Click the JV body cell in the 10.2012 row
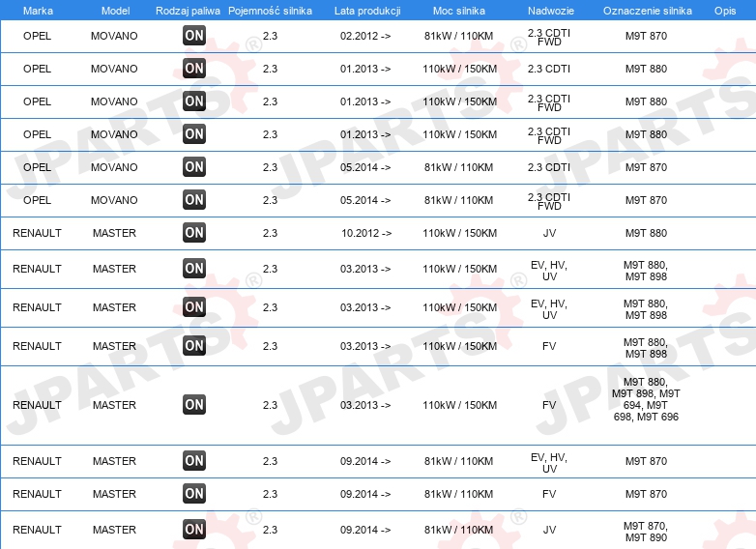The image size is (756, 549). tap(550, 233)
